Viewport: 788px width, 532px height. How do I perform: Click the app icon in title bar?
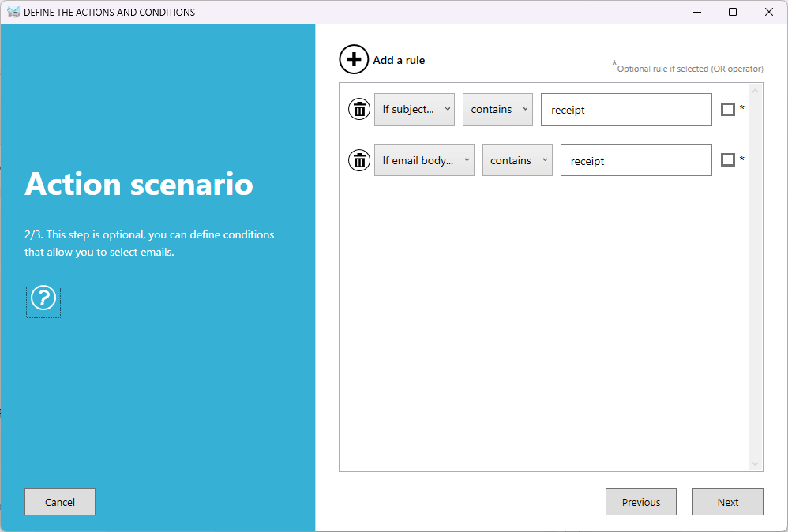coord(13,12)
